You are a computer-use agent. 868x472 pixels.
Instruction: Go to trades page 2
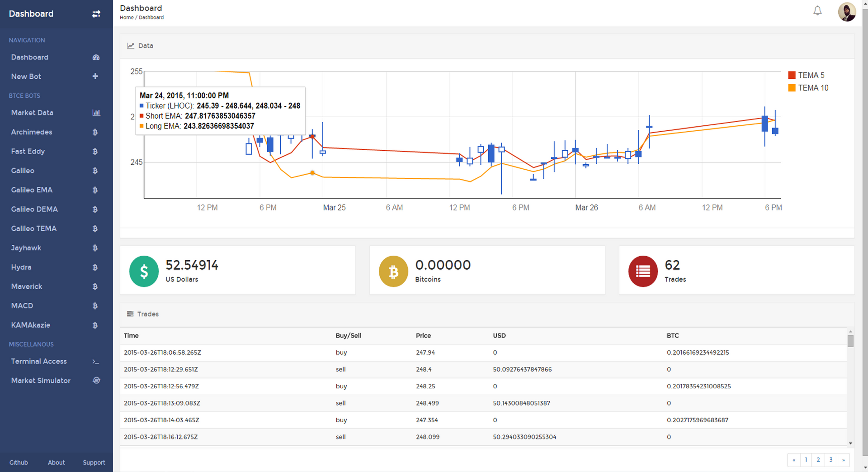pos(818,460)
